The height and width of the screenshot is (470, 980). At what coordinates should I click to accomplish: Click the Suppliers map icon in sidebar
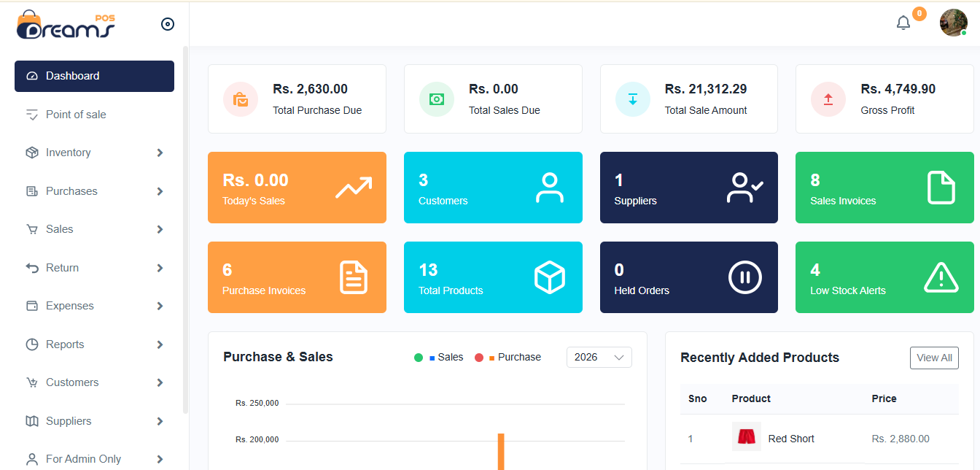coord(32,421)
